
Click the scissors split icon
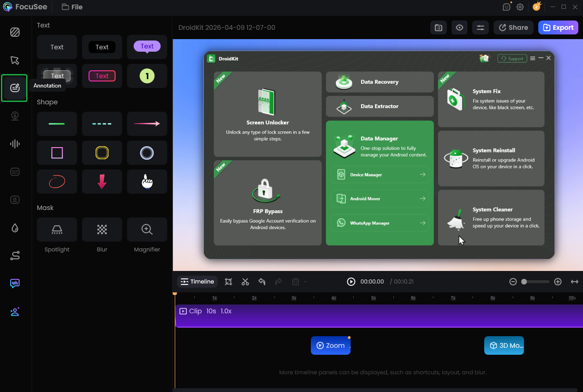point(245,282)
